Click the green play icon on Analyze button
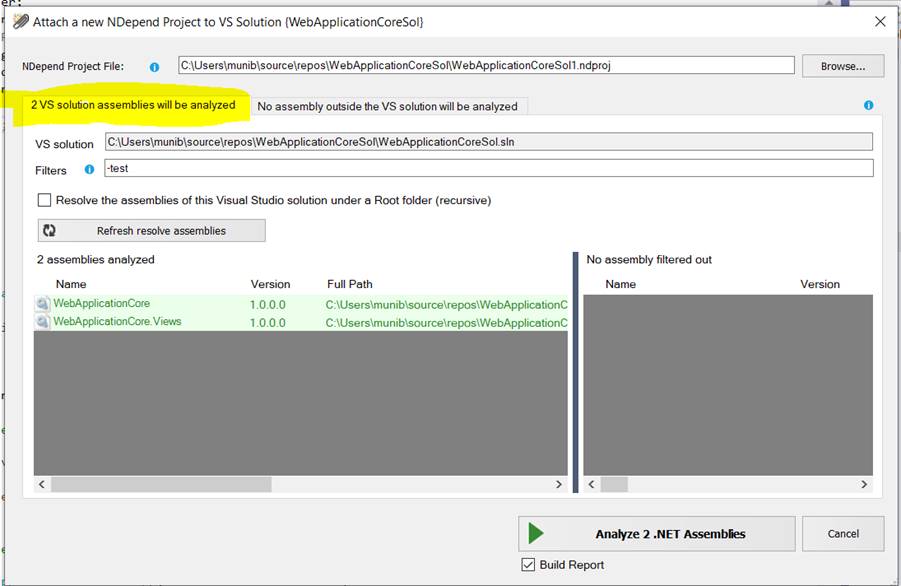901x586 pixels. 534,533
